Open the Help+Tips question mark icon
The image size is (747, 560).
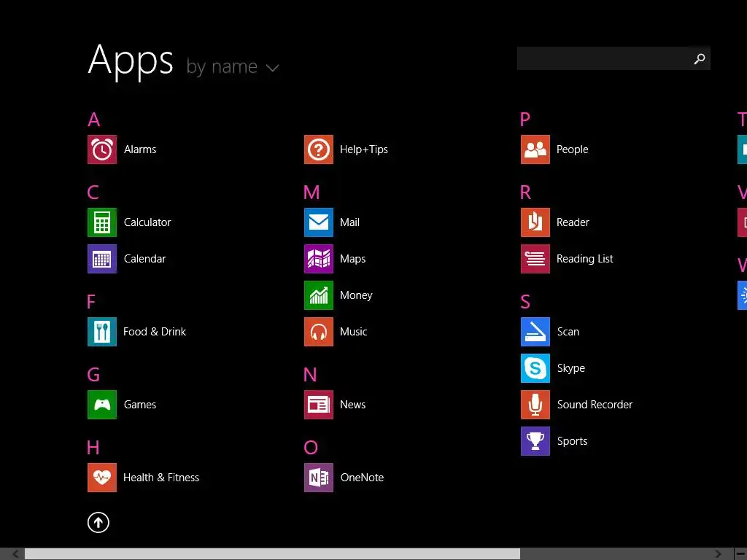319,149
